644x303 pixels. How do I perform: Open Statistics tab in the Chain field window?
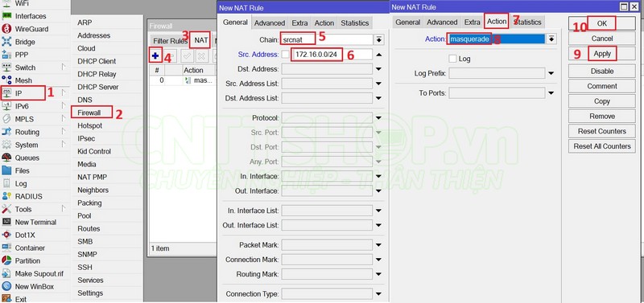(355, 23)
